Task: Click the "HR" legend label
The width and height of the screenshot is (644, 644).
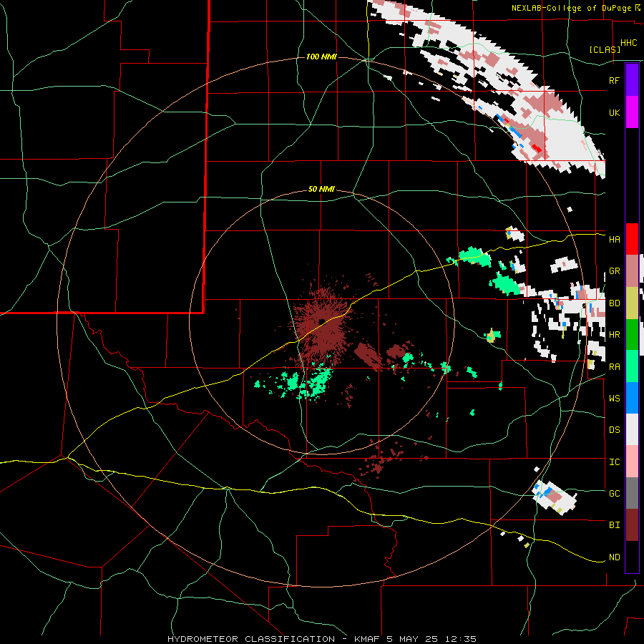Action: [x=614, y=335]
